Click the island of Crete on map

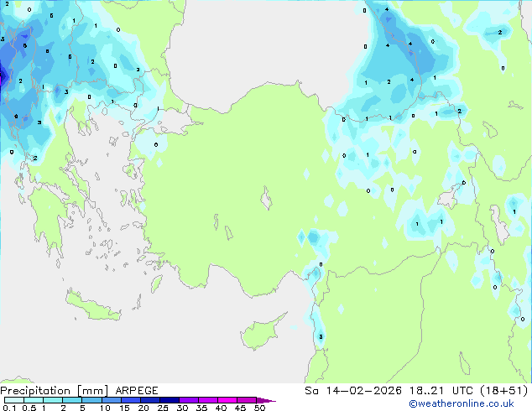(x=93, y=305)
